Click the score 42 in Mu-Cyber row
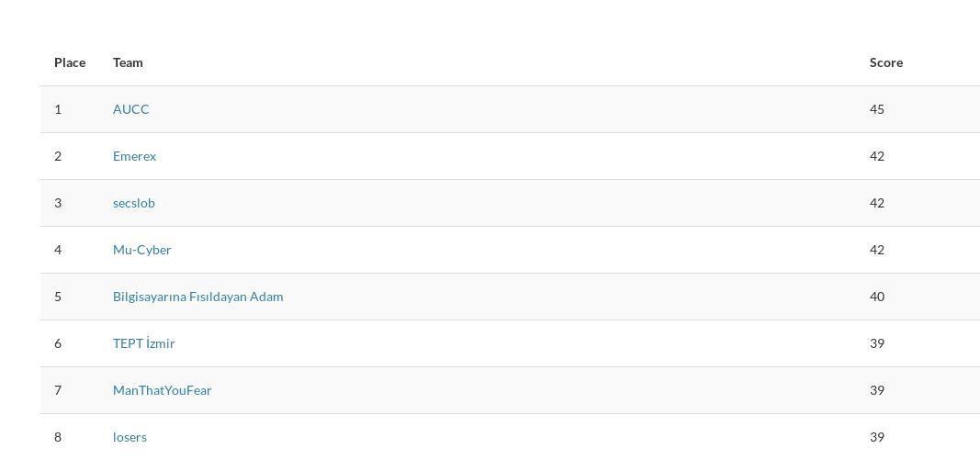 pyautogui.click(x=877, y=250)
